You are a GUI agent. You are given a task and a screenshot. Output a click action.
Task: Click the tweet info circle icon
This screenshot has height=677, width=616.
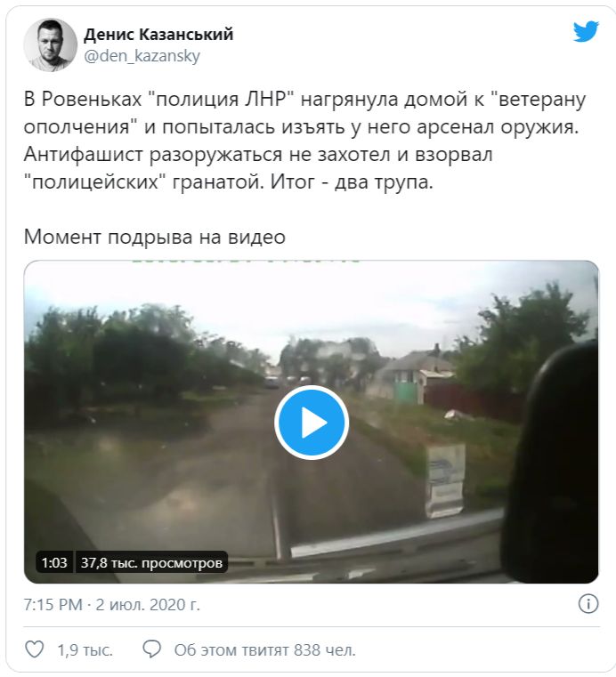coord(588,603)
